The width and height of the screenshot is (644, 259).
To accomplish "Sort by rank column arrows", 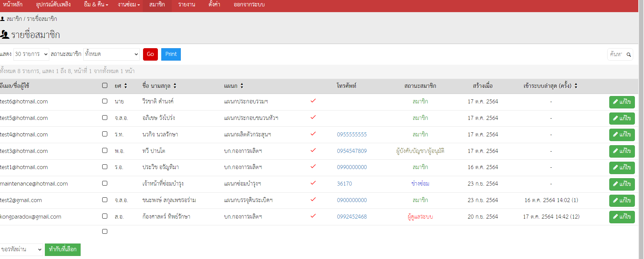I will pos(125,86).
